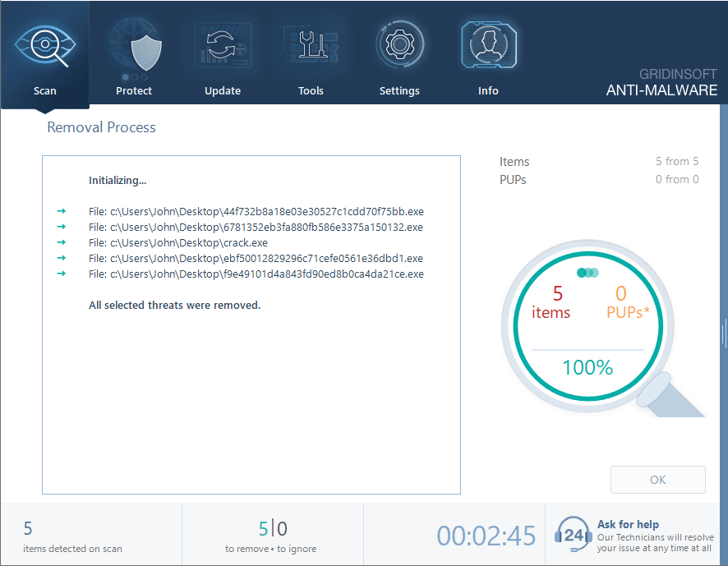The height and width of the screenshot is (566, 728).
Task: Click the Gridinsoft Anti-Malware logo text
Action: click(662, 82)
